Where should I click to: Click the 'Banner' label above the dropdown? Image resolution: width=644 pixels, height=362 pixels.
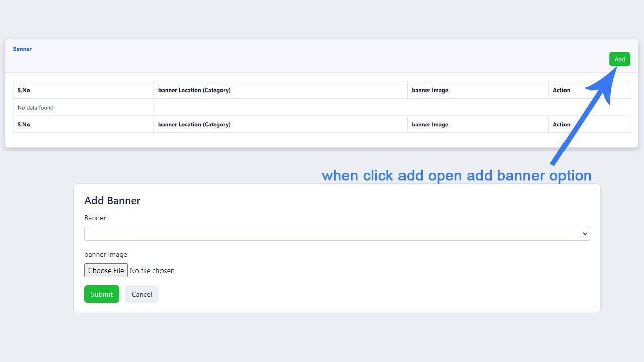(x=95, y=218)
